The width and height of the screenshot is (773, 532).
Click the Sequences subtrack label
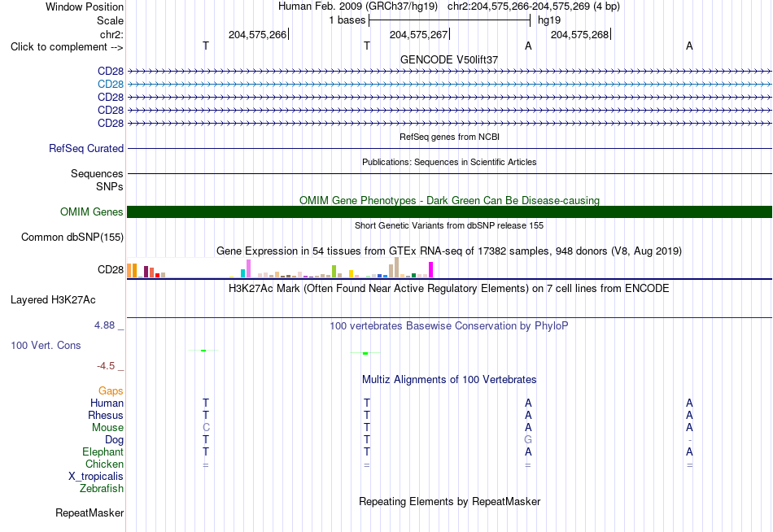[x=97, y=173]
